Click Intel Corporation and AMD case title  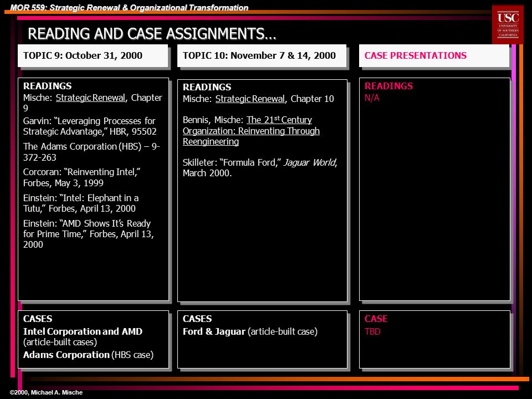[83, 331]
